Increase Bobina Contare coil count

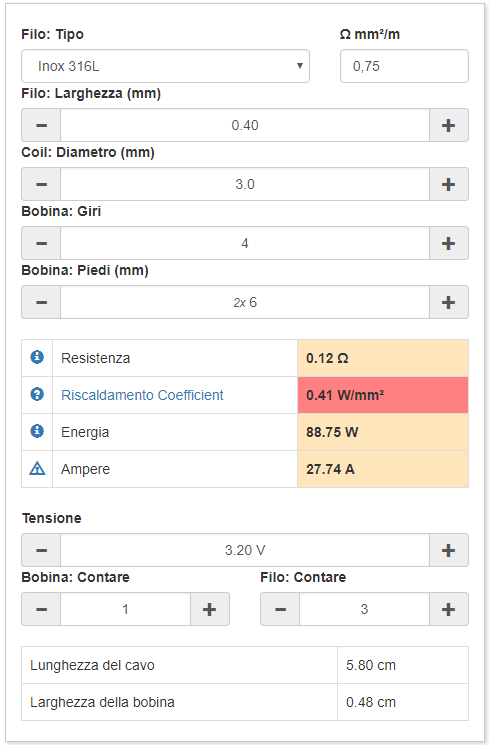[x=210, y=609]
